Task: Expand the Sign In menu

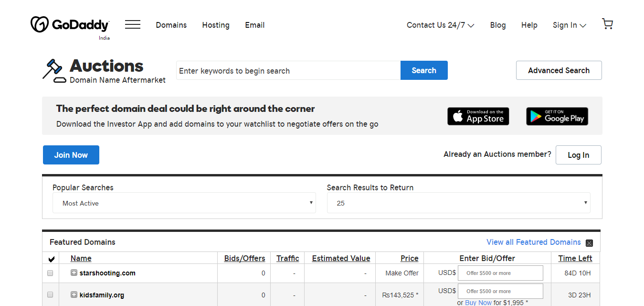Action: 569,25
